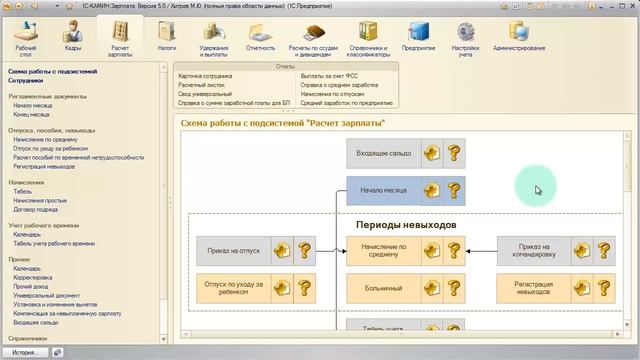Show help for Начало месяца
Image resolution: width=640 pixels, height=360 pixels.
click(x=454, y=191)
